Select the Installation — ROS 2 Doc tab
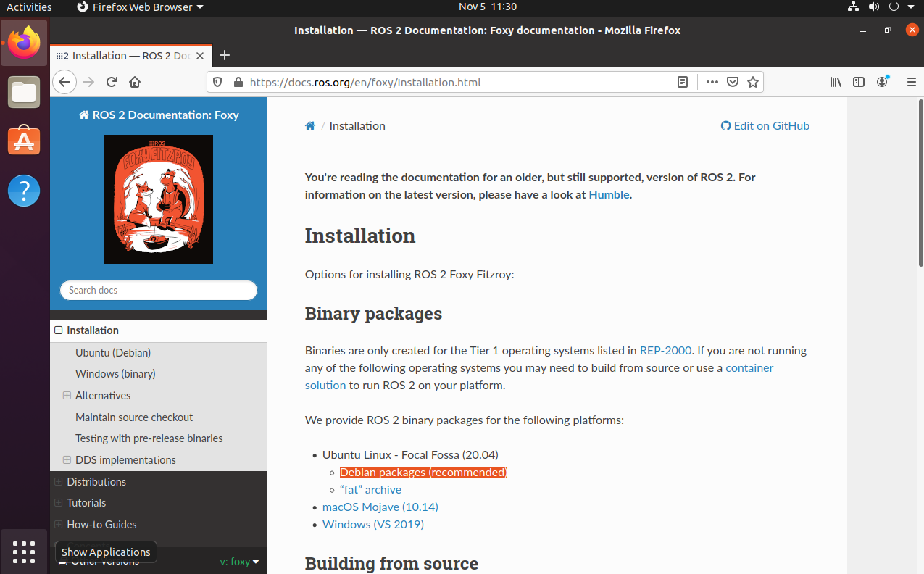 click(131, 56)
